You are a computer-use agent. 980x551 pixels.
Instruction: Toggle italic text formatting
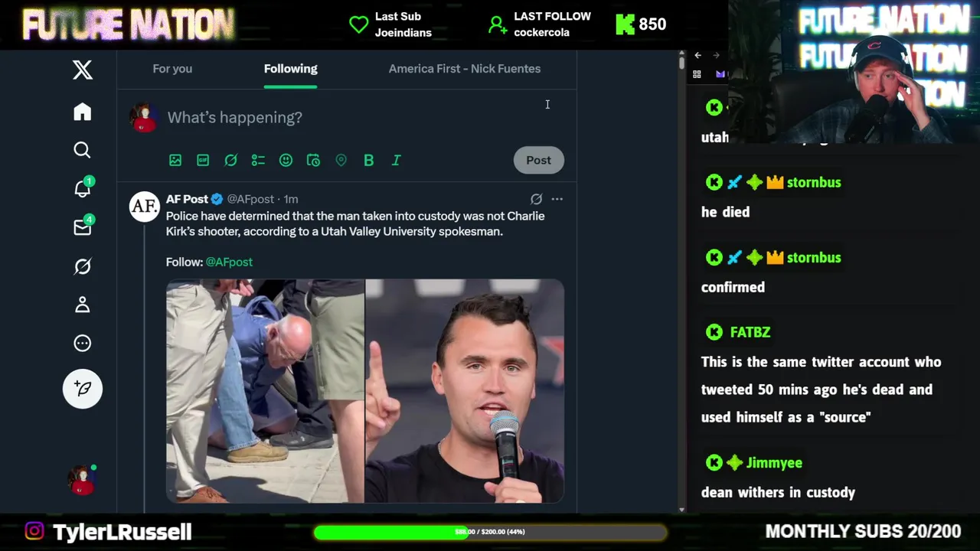(x=396, y=160)
